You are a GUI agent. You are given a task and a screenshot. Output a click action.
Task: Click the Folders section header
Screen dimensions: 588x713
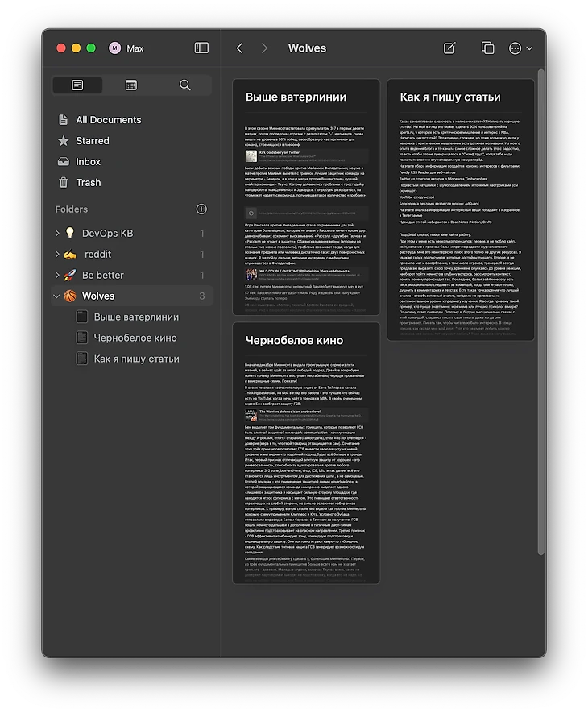click(72, 209)
